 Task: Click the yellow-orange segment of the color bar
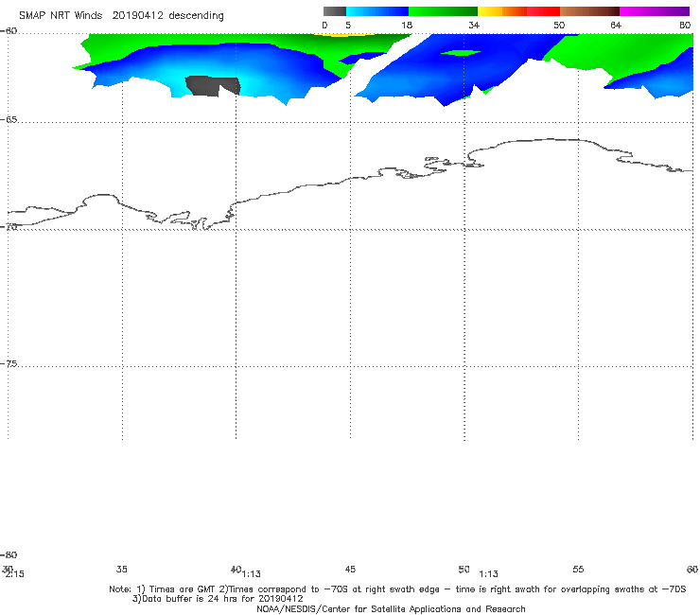click(502, 11)
